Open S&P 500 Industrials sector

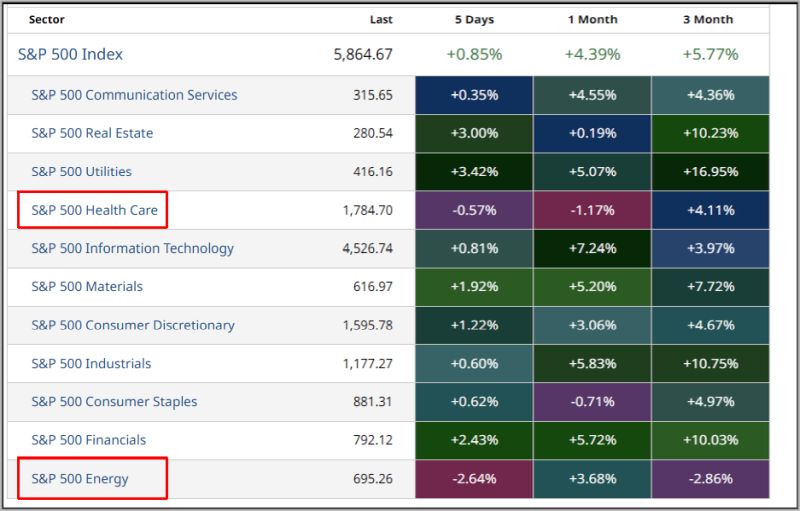point(91,363)
